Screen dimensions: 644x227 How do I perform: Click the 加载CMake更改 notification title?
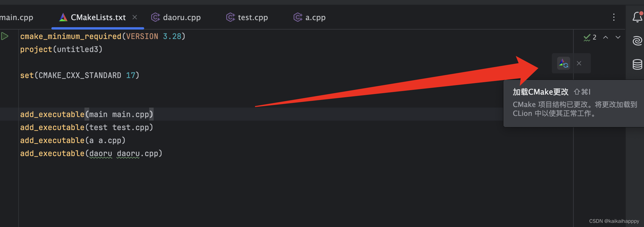click(x=540, y=92)
